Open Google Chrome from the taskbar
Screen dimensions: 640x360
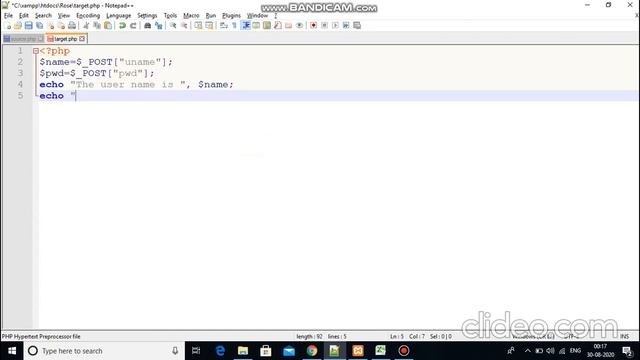pyautogui.click(x=312, y=351)
